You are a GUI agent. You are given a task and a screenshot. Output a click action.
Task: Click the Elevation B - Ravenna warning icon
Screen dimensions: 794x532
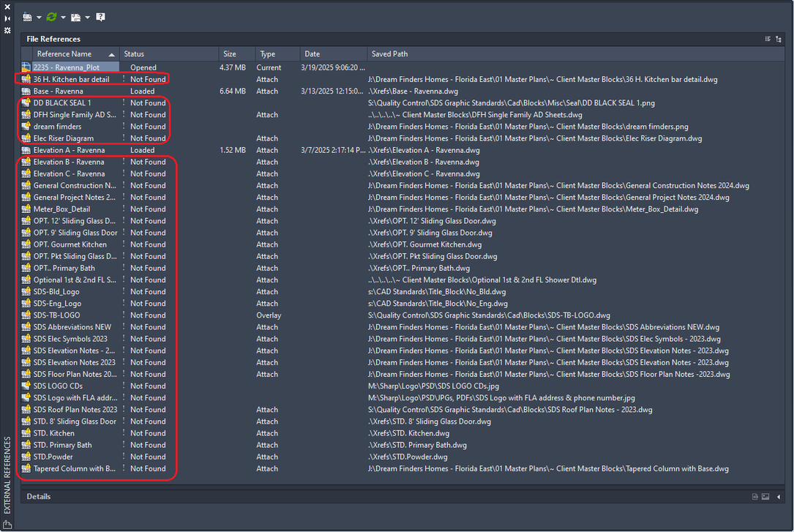point(26,162)
